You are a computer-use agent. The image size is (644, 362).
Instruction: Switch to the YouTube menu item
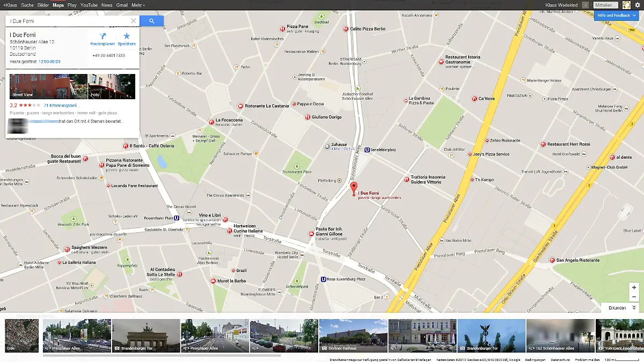tap(89, 5)
